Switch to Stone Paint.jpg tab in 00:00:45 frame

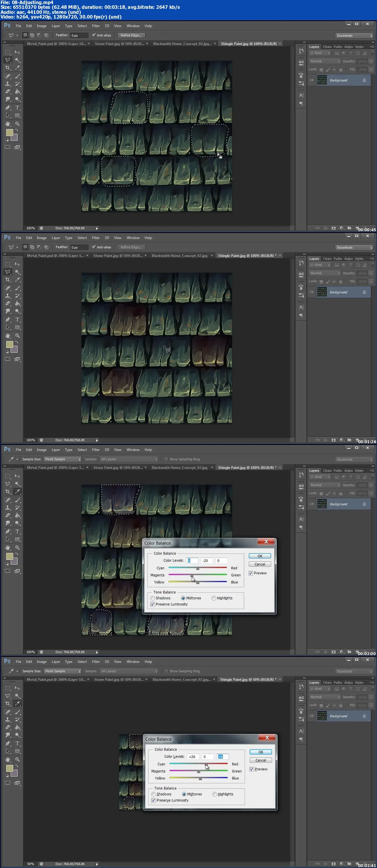pyautogui.click(x=119, y=44)
